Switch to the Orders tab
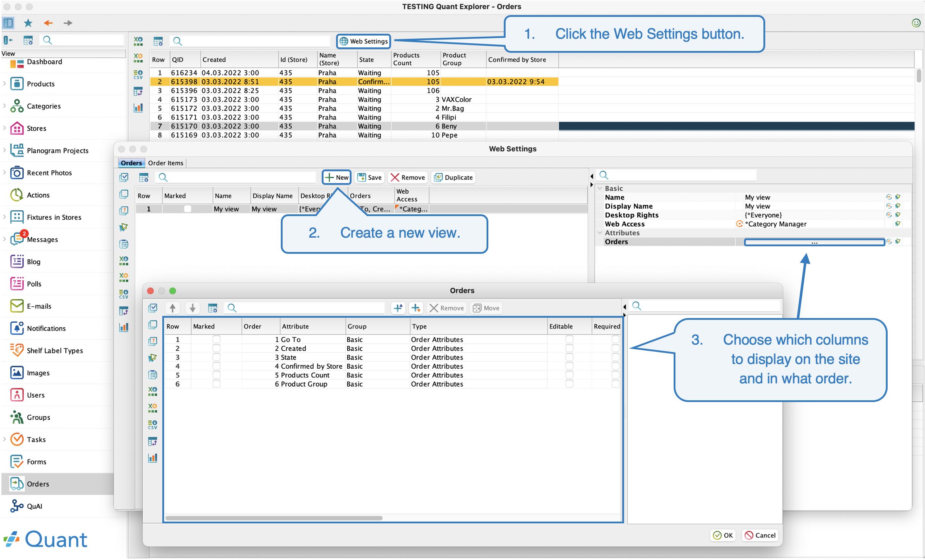Viewport: 925px width, 560px height. click(x=131, y=163)
